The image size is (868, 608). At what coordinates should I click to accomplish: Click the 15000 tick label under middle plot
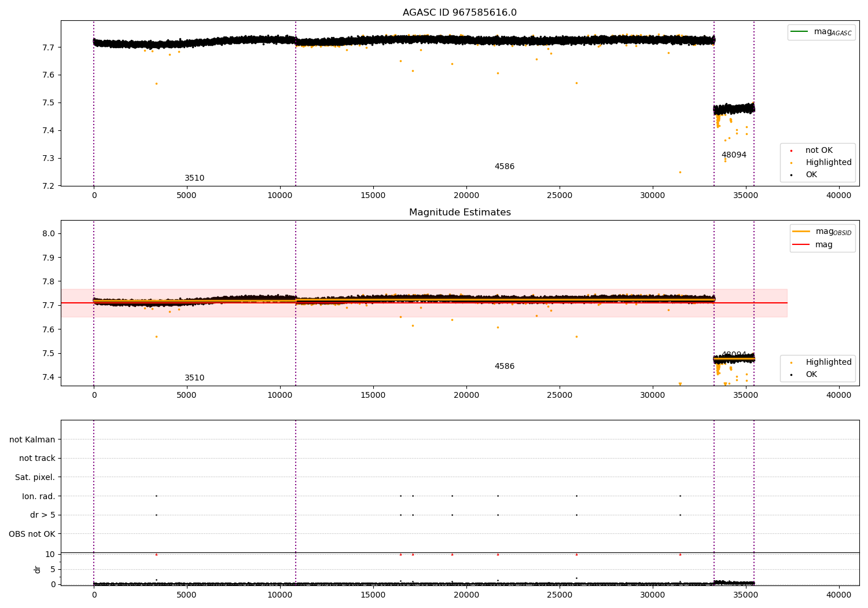[373, 395]
